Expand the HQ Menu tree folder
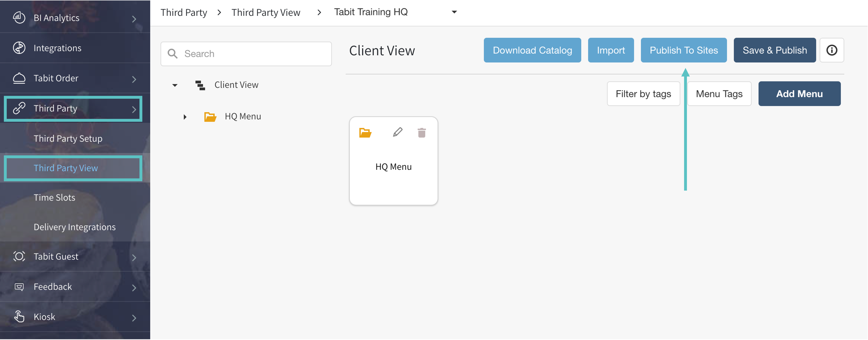Image resolution: width=868 pixels, height=340 pixels. [185, 117]
